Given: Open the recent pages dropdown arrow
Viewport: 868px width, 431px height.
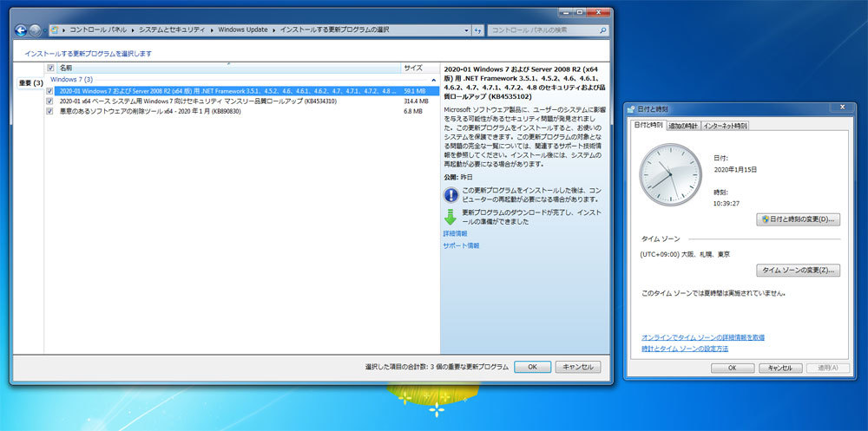Looking at the screenshot, I should point(45,31).
